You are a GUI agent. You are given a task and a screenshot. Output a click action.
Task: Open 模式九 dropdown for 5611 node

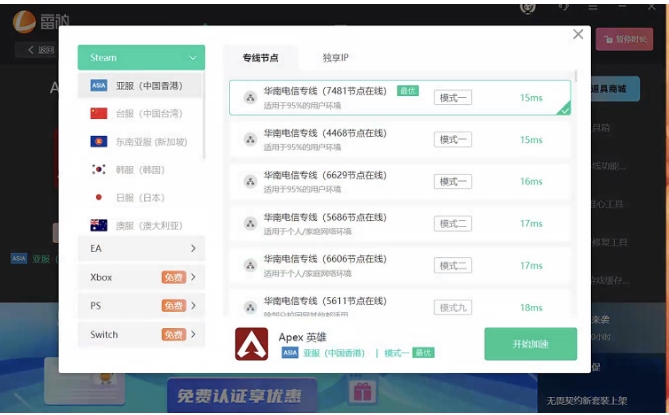click(x=453, y=307)
